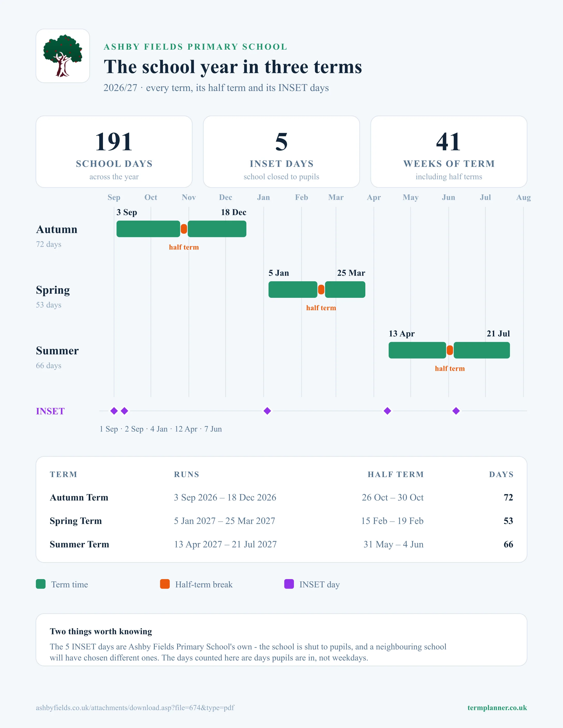Click the 12 Apr INSET diamond marker
Screen dimensions: 563x728
[387, 411]
